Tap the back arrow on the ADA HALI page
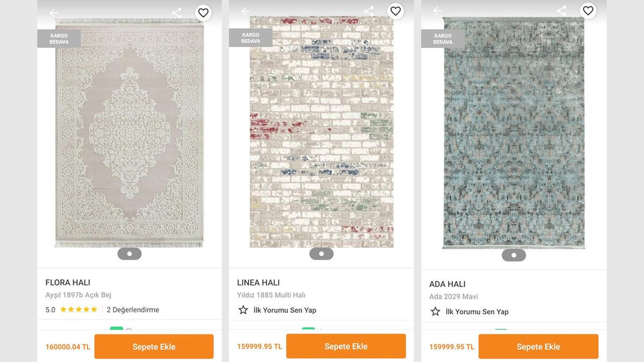The image size is (644, 362). coord(437,10)
